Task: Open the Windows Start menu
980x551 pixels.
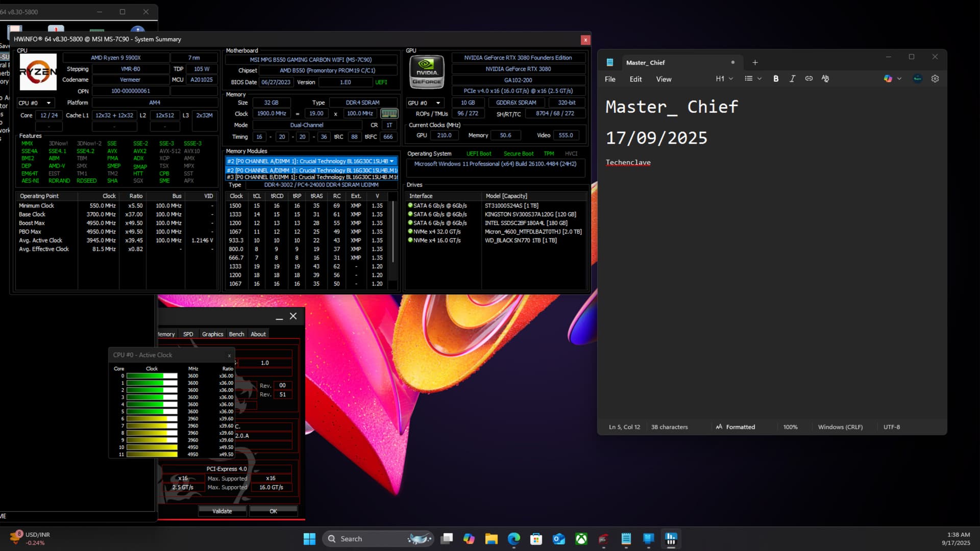Action: (309, 539)
